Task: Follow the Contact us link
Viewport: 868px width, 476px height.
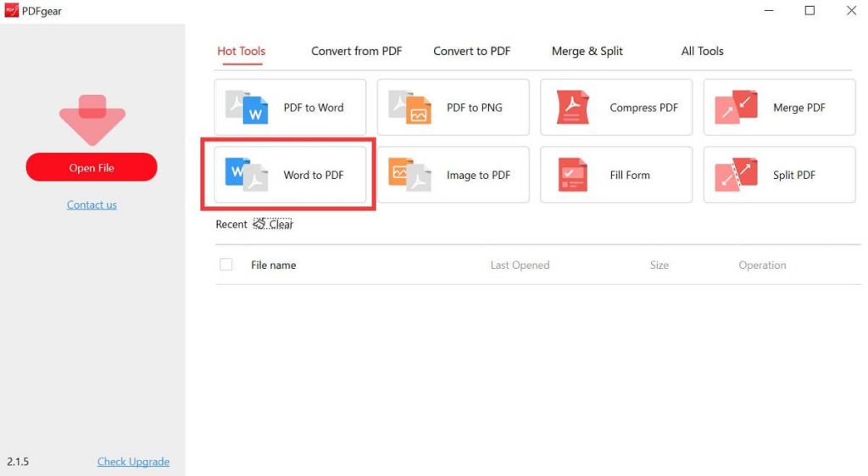Action: tap(92, 204)
